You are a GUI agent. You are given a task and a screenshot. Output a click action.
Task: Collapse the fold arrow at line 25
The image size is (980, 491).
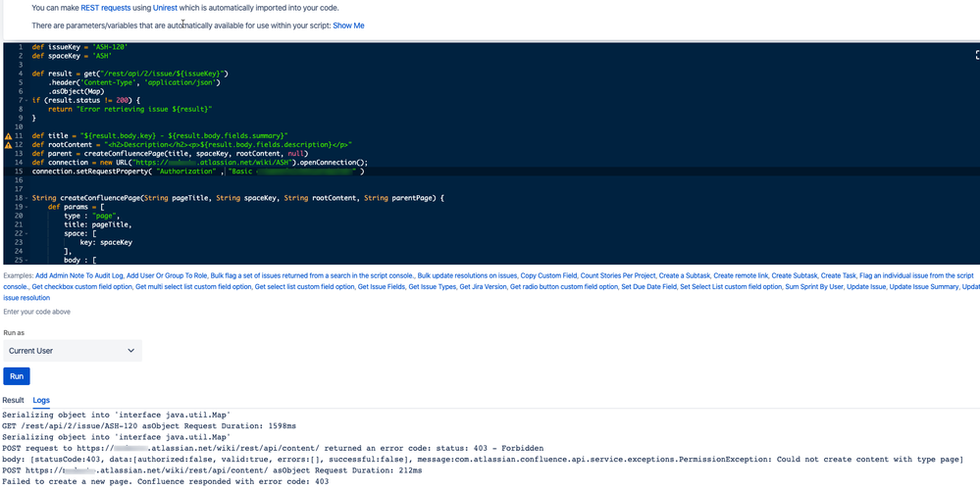(25, 261)
